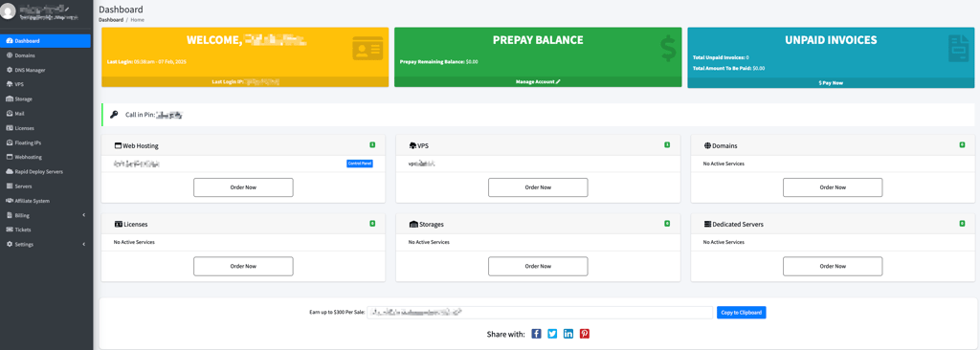Image resolution: width=980 pixels, height=350 pixels.
Task: Click the window icon in Web Hosting header
Action: (x=118, y=145)
